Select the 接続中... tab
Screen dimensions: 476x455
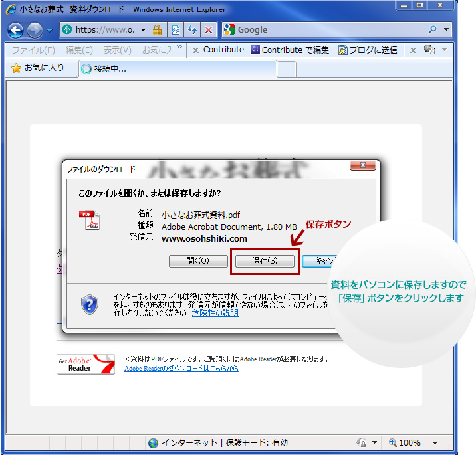[x=178, y=69]
